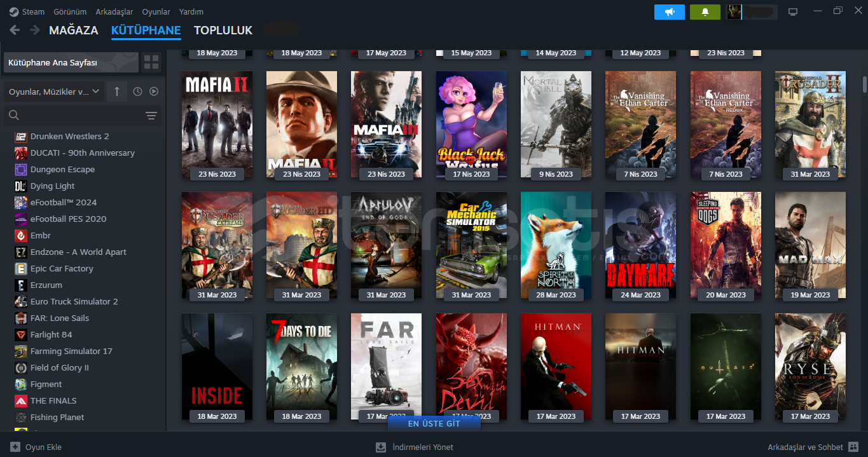Select Fishing Planet in sidebar

57,417
